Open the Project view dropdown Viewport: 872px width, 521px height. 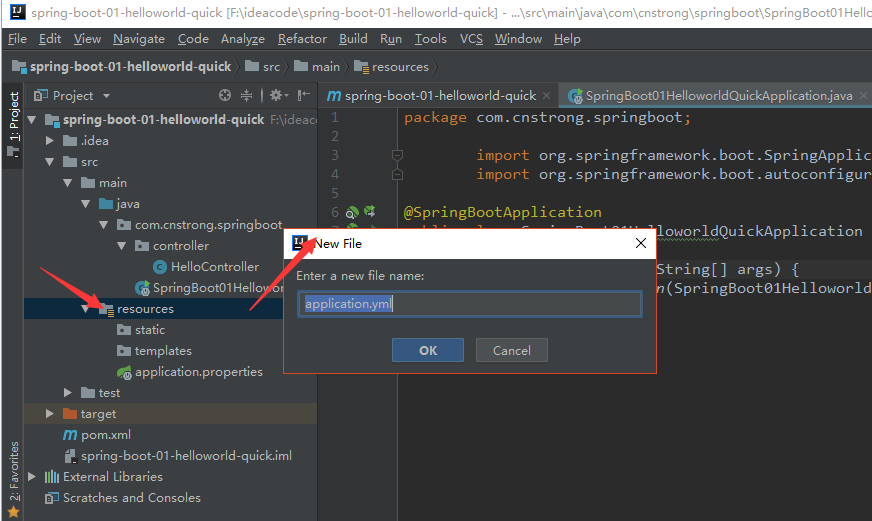(106, 96)
